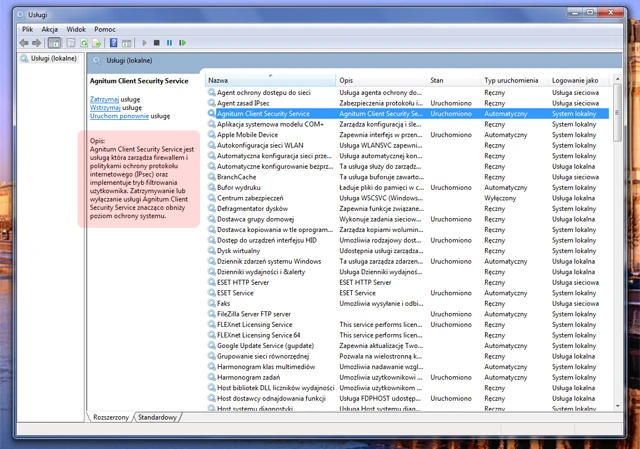
Task: Sort by the Typ uruchomienia column header
Action: pos(511,80)
